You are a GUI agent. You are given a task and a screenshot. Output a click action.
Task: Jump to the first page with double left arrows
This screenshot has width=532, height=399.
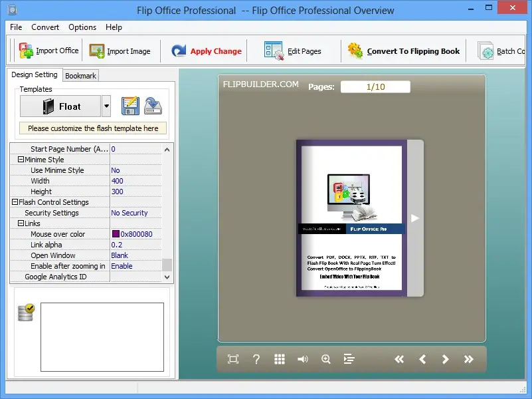[399, 359]
